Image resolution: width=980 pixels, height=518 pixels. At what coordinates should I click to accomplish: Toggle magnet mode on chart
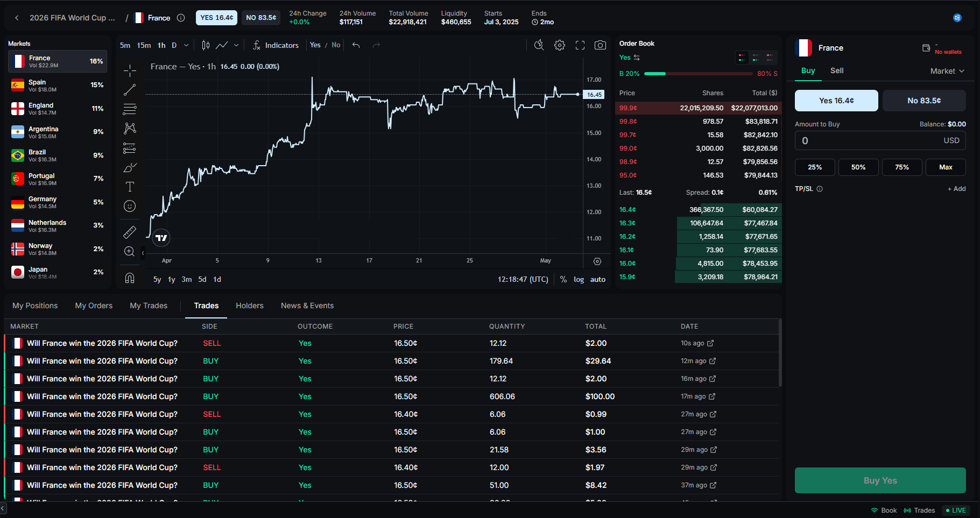130,278
